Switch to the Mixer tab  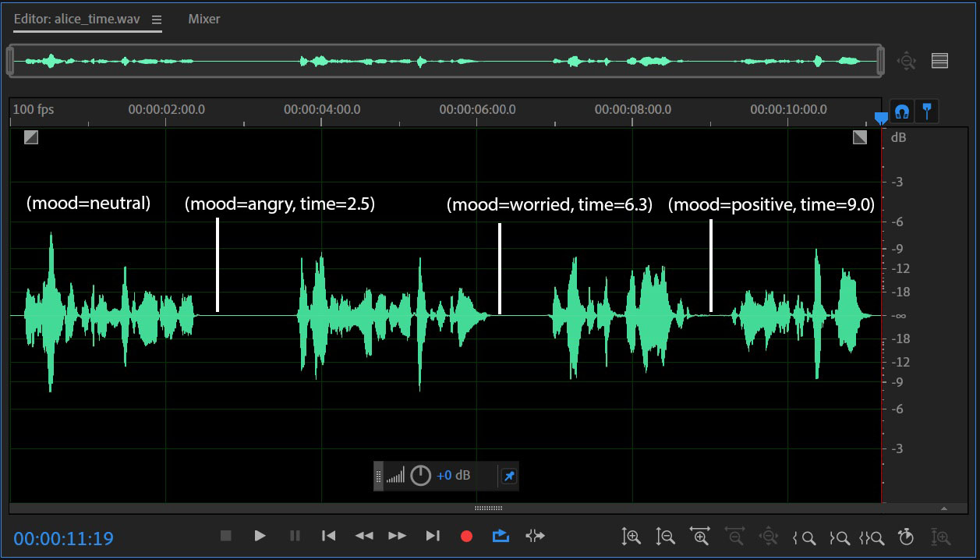click(203, 19)
